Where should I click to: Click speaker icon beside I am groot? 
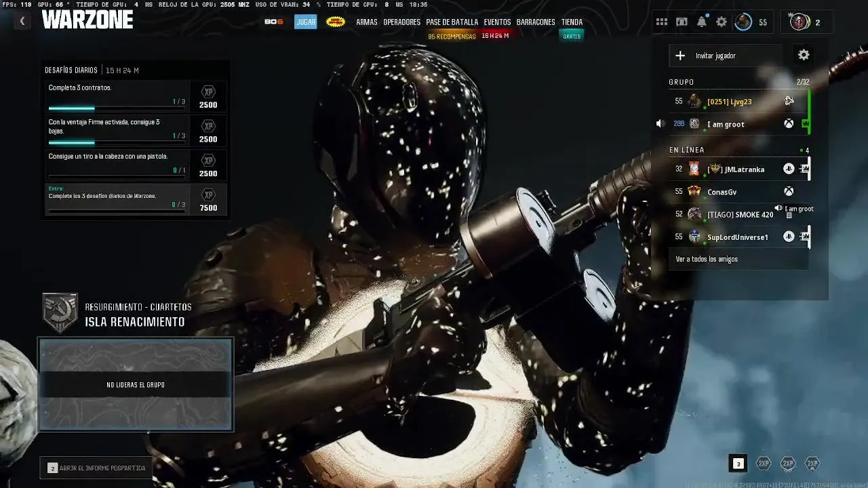(x=660, y=124)
